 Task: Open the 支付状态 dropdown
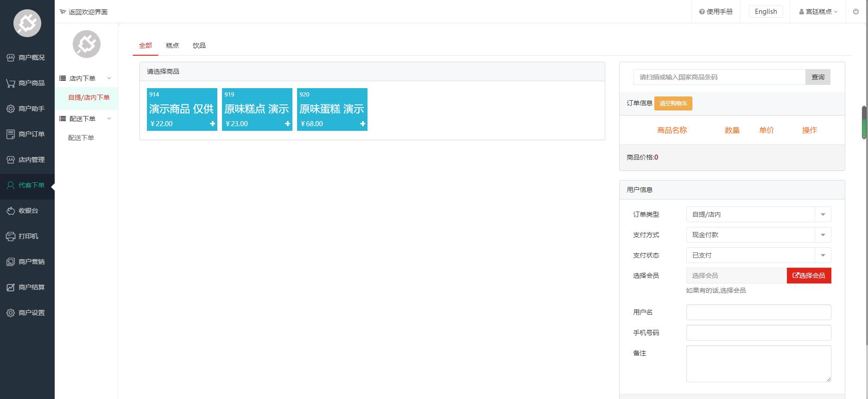823,255
